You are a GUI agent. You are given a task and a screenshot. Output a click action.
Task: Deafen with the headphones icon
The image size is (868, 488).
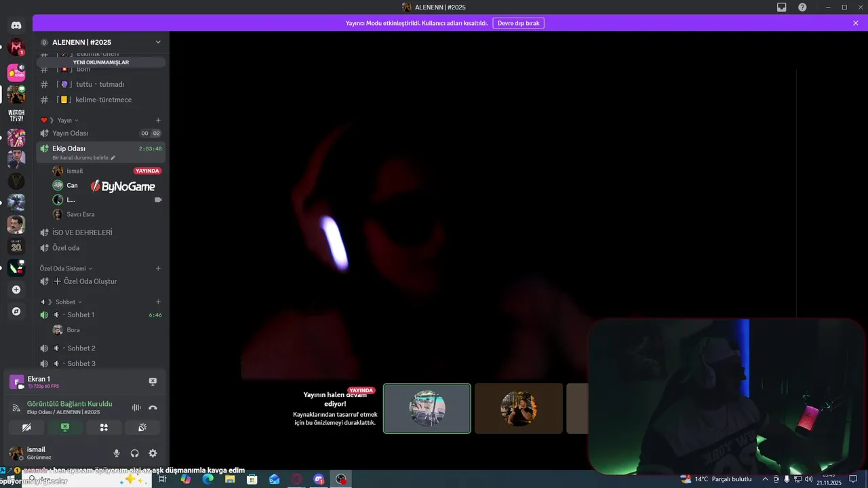[x=135, y=453]
